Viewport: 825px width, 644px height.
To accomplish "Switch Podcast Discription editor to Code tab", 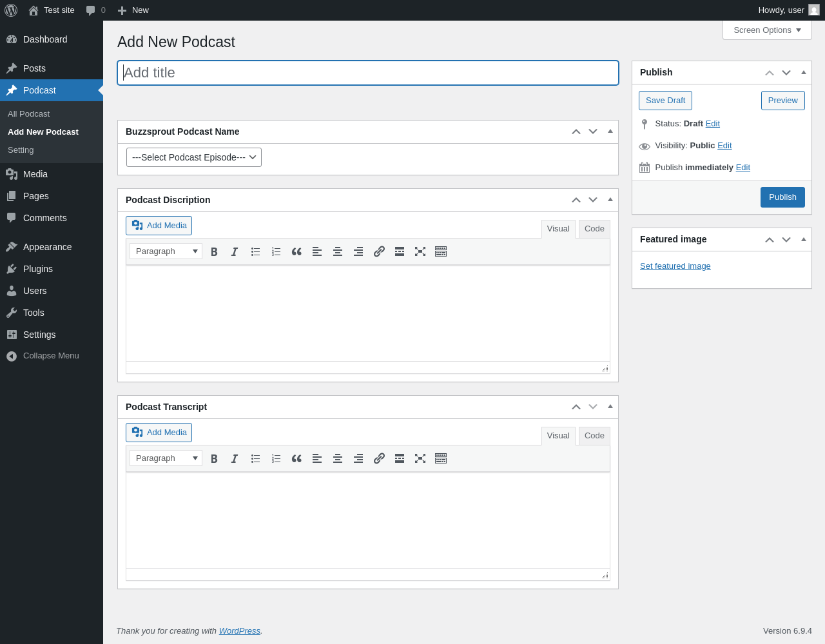I will click(594, 229).
